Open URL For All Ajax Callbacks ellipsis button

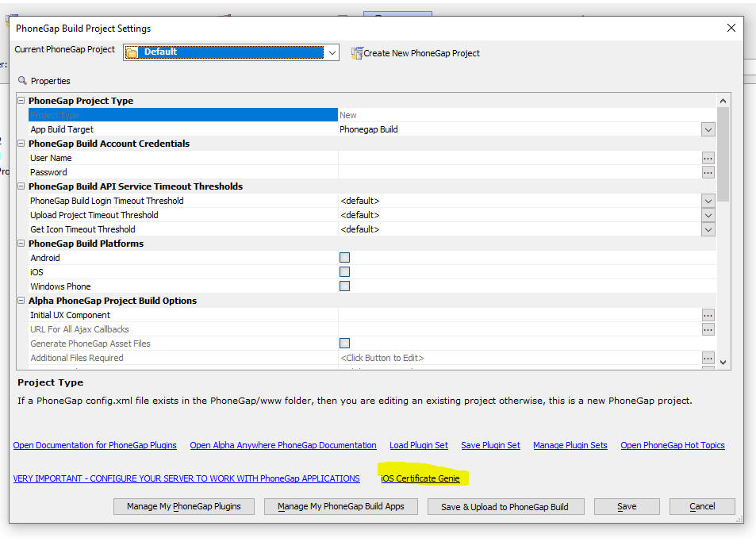708,330
